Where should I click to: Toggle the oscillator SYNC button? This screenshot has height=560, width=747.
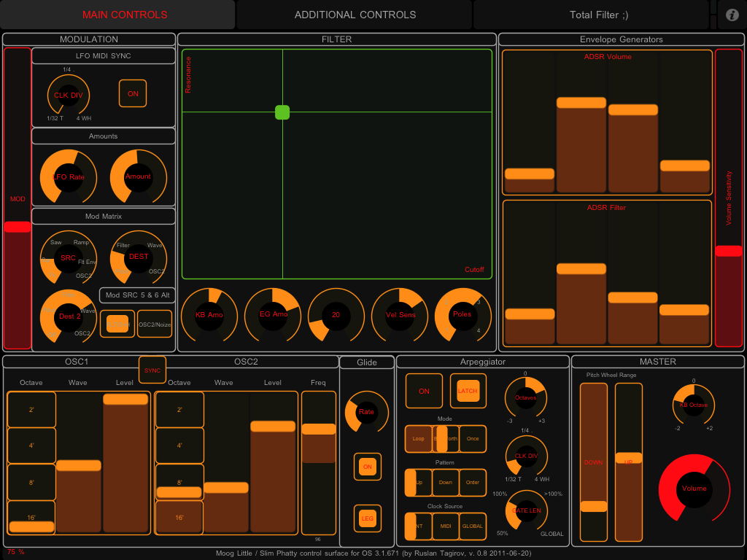(x=152, y=370)
